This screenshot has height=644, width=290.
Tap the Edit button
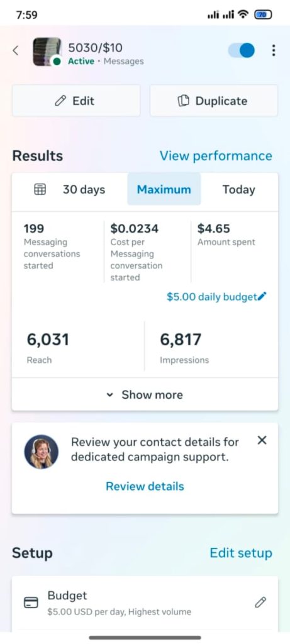coord(76,101)
